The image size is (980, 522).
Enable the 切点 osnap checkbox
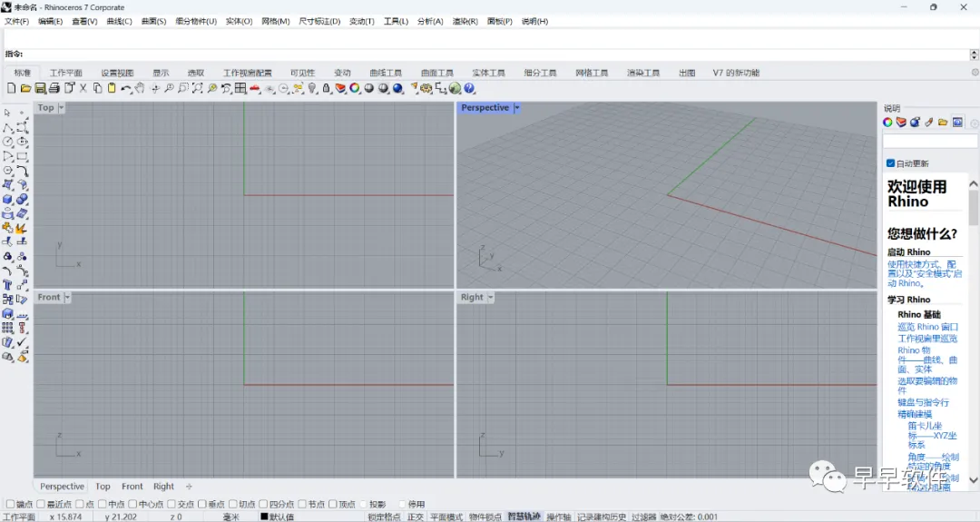pyautogui.click(x=232, y=504)
